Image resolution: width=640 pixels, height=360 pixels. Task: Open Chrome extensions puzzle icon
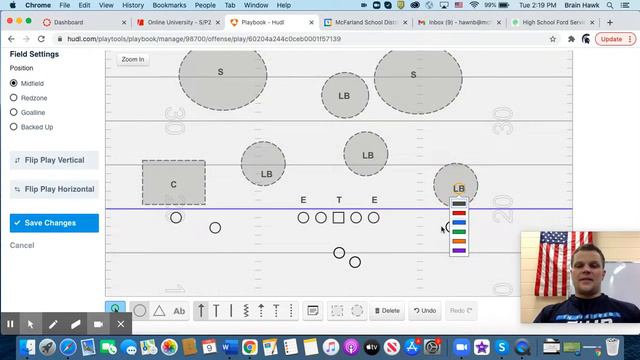coord(571,39)
